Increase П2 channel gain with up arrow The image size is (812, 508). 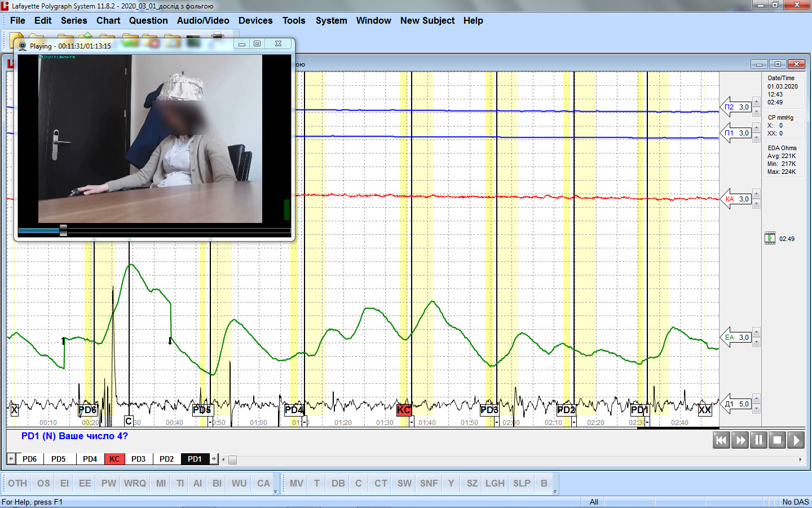pyautogui.click(x=757, y=102)
